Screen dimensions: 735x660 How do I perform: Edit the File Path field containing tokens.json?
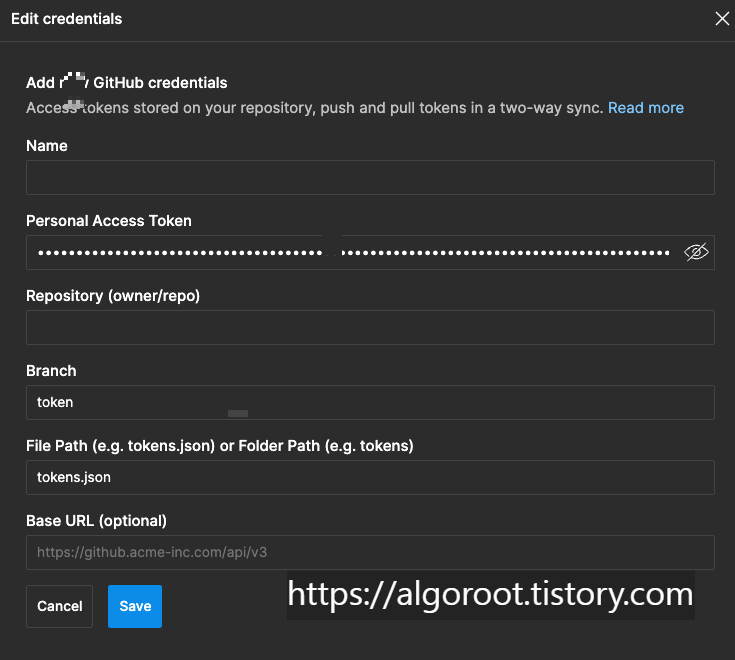click(x=370, y=477)
